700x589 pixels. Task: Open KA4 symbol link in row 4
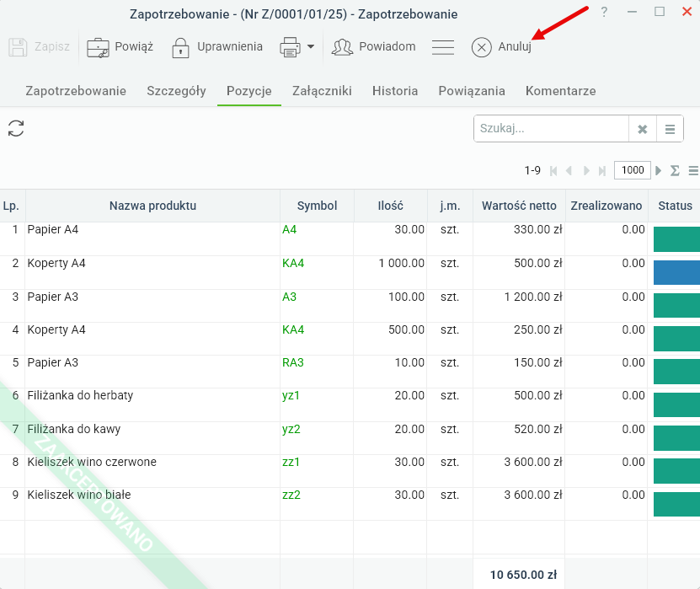[293, 329]
